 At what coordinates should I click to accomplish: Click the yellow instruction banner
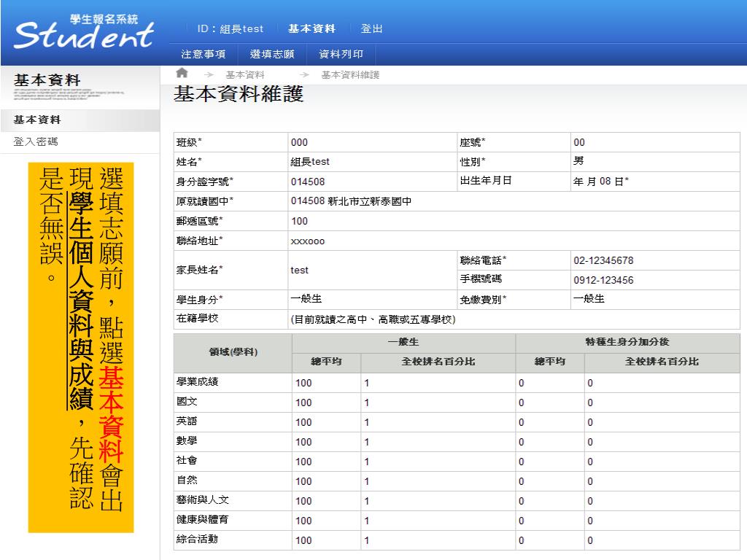(81, 348)
